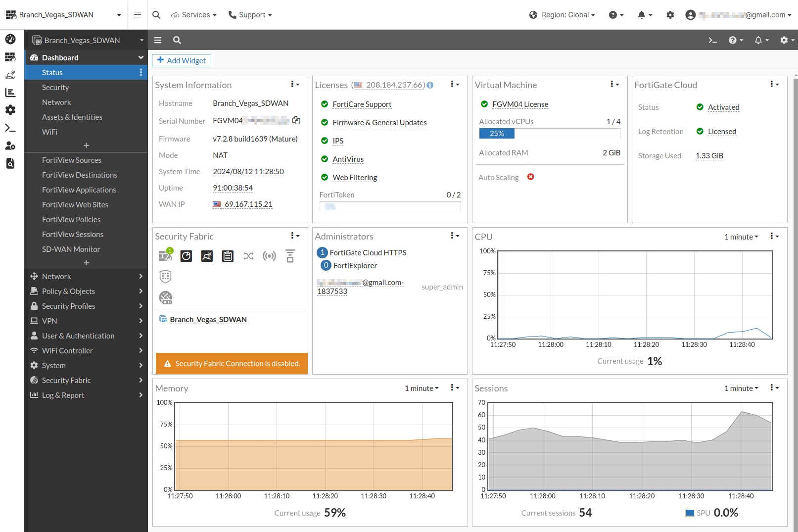Click the Allocated vCPUs 25% progress bar

[497, 133]
